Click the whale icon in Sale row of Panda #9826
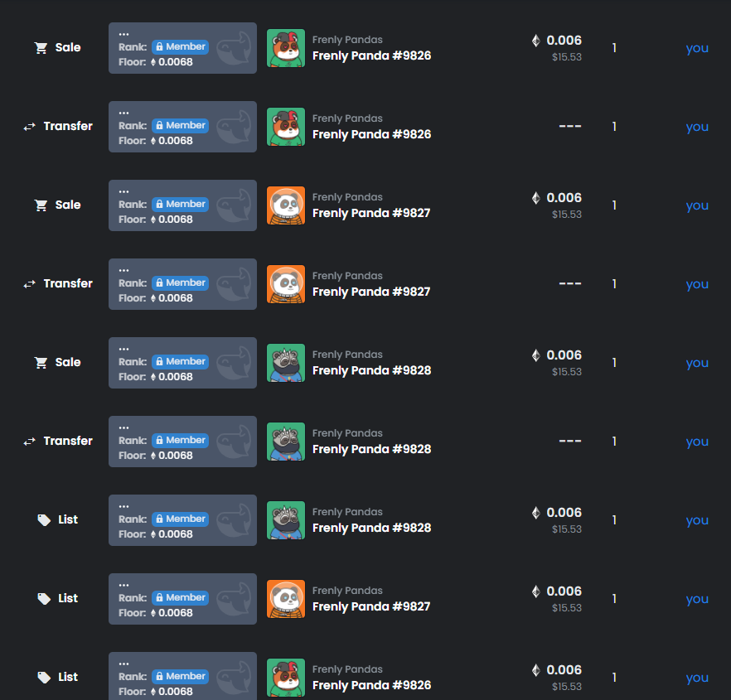Viewport: 731px width, 700px height. (x=234, y=48)
